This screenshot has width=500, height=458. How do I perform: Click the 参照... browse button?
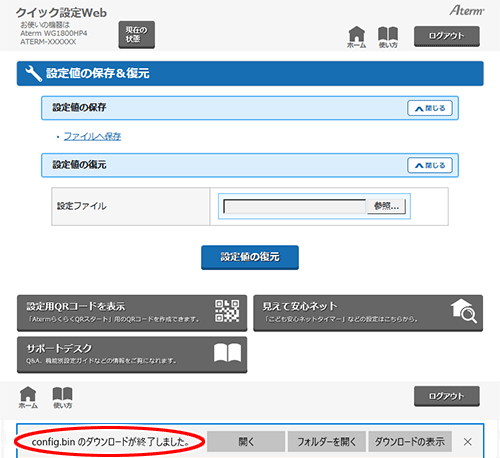click(x=386, y=206)
